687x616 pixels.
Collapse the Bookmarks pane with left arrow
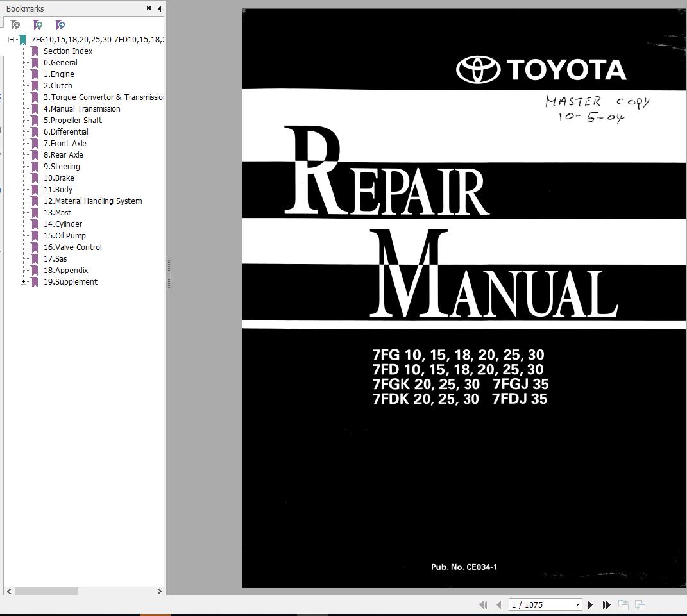coord(160,8)
